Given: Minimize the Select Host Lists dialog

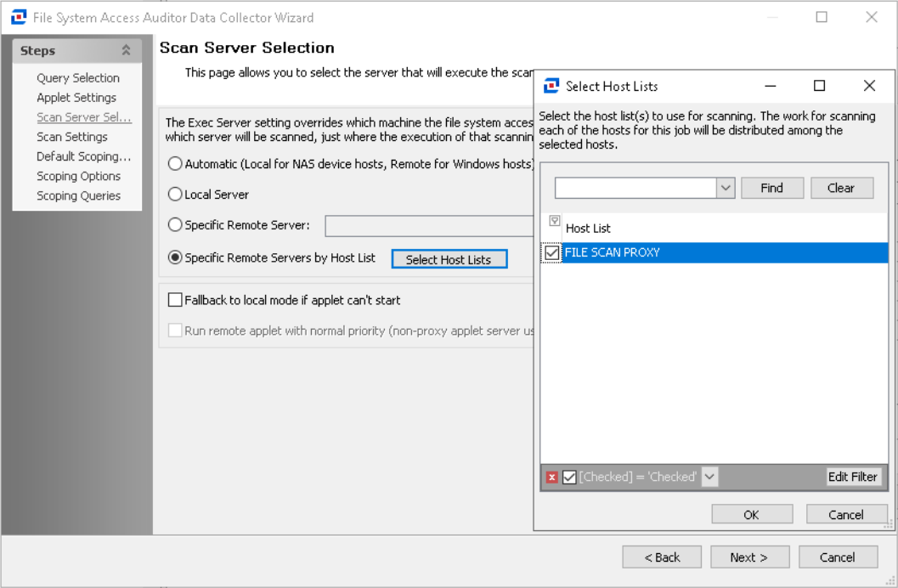Looking at the screenshot, I should (770, 86).
